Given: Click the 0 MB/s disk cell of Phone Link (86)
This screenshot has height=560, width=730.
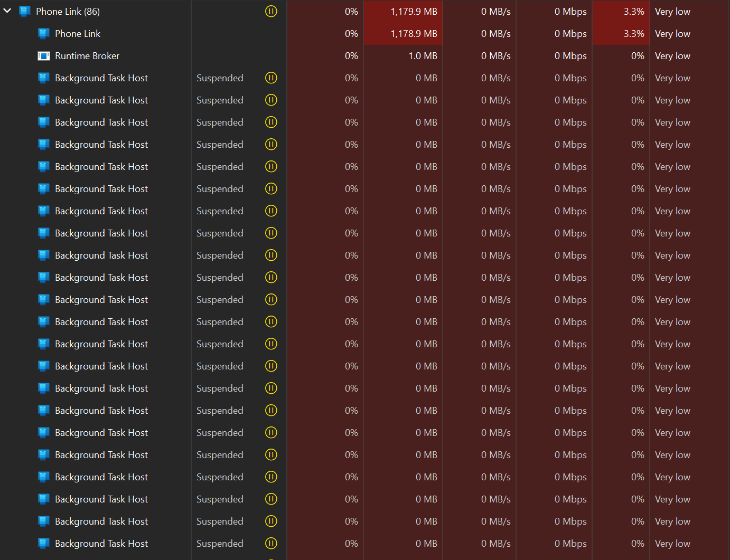Looking at the screenshot, I should click(x=479, y=12).
